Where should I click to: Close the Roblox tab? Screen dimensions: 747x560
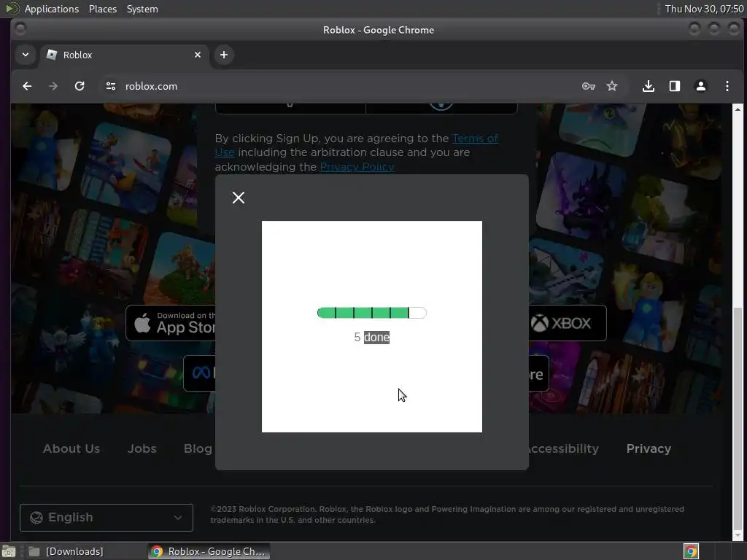click(198, 55)
